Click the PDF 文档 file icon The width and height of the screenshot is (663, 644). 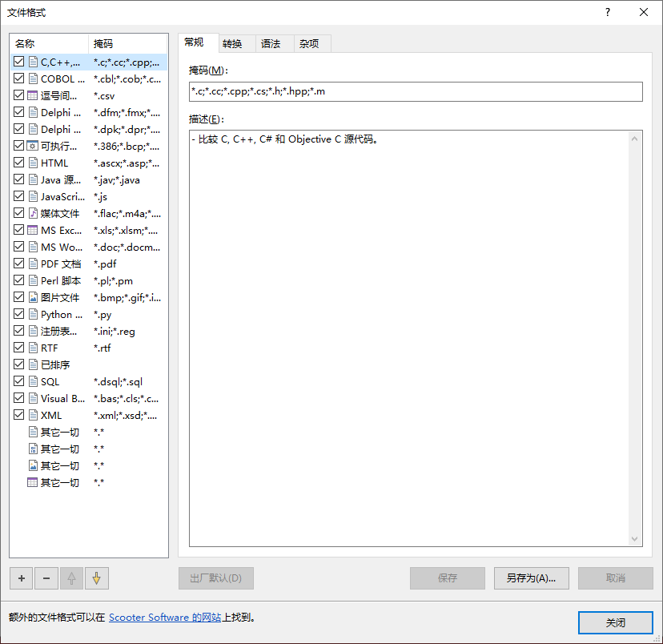click(x=33, y=264)
